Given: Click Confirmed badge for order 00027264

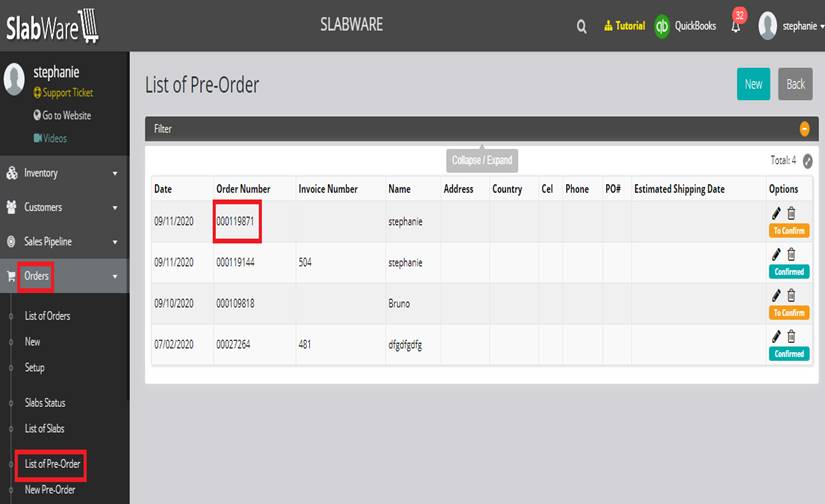Looking at the screenshot, I should (x=789, y=354).
